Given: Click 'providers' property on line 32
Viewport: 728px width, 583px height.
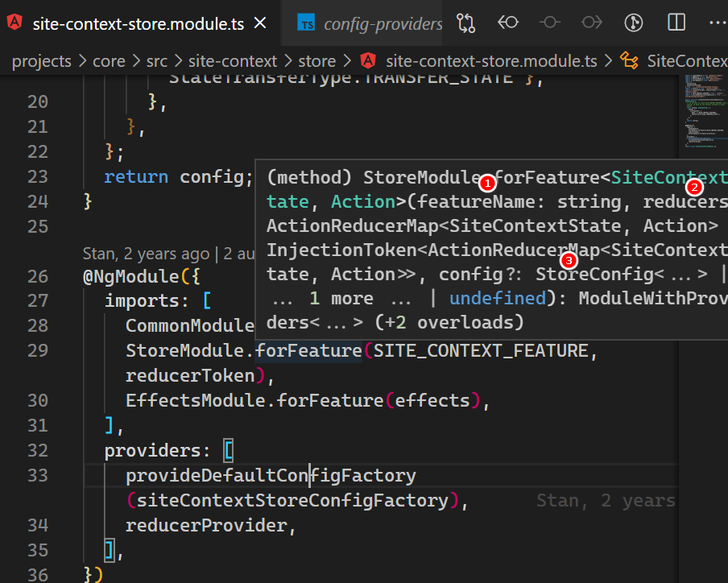Looking at the screenshot, I should click(152, 451).
